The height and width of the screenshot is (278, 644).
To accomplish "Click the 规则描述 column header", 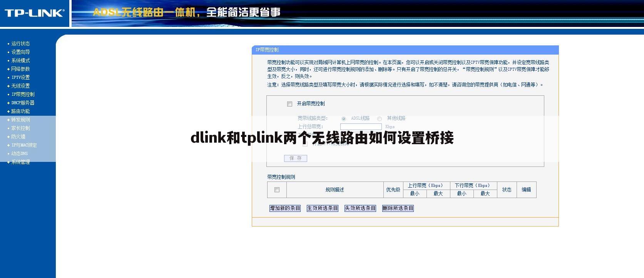I will [335, 190].
